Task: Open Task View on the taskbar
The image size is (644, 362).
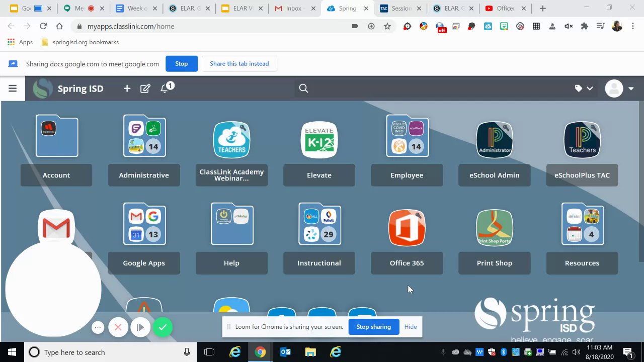Action: click(x=209, y=352)
